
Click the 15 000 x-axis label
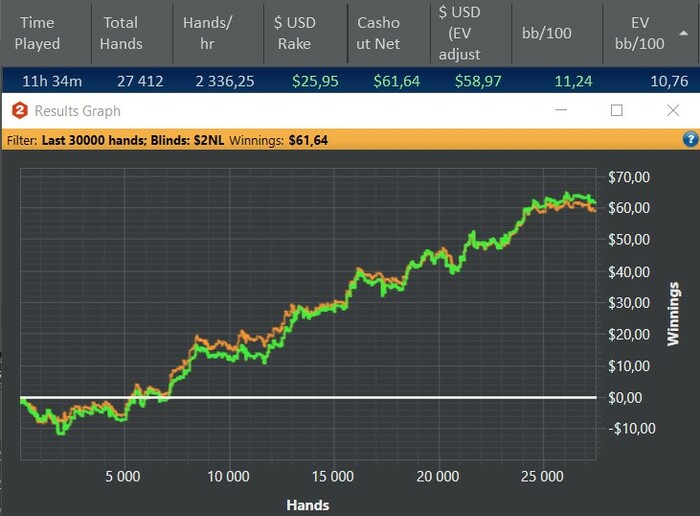[333, 476]
